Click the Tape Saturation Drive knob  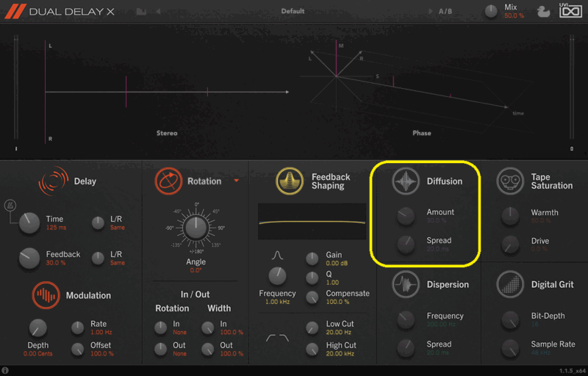pos(510,245)
